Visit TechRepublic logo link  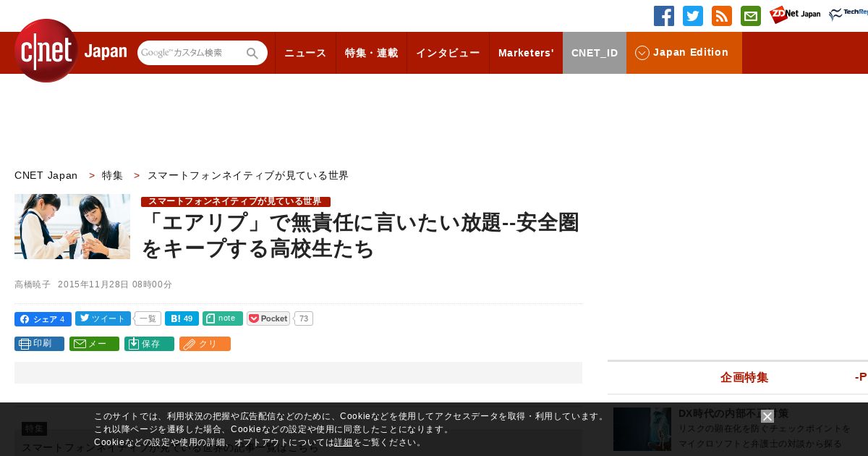(x=848, y=14)
